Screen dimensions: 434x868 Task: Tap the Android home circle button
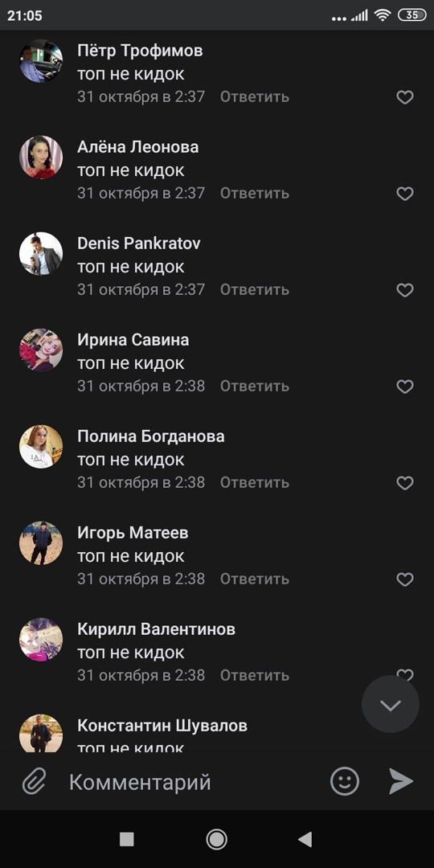click(216, 839)
